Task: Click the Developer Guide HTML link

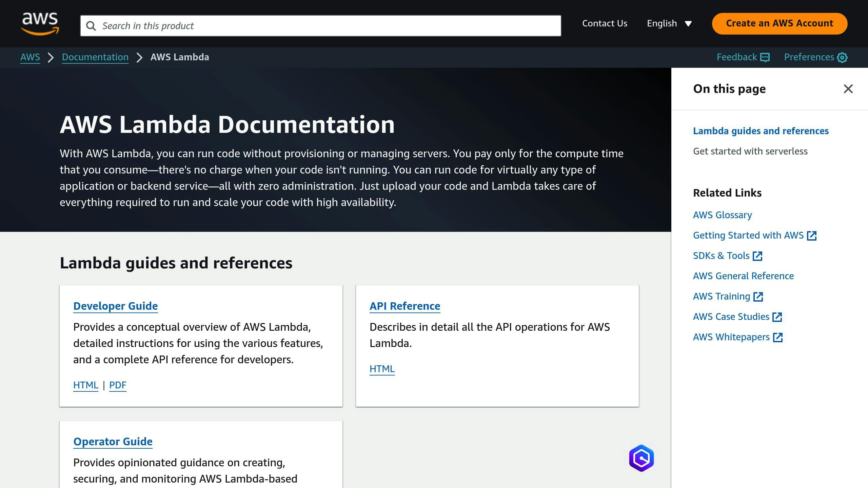Action: (x=86, y=384)
